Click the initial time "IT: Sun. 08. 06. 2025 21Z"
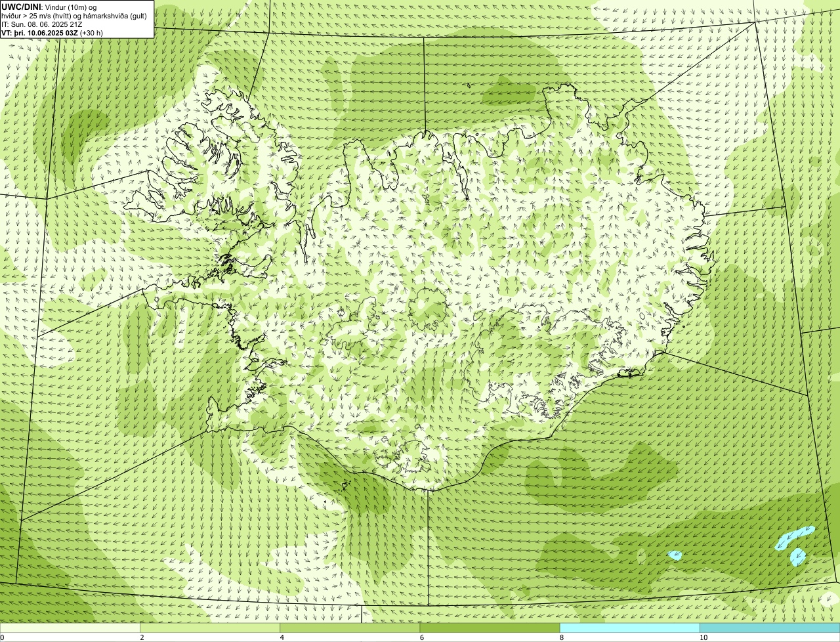The width and height of the screenshot is (840, 642). click(42, 24)
